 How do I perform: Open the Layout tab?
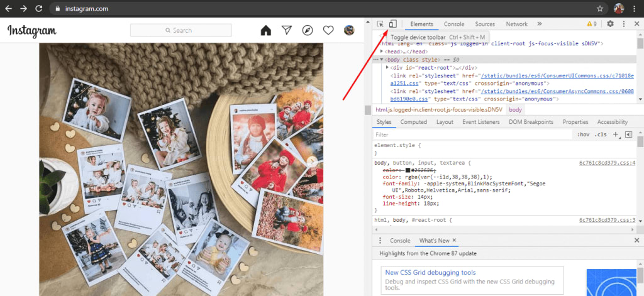click(445, 122)
